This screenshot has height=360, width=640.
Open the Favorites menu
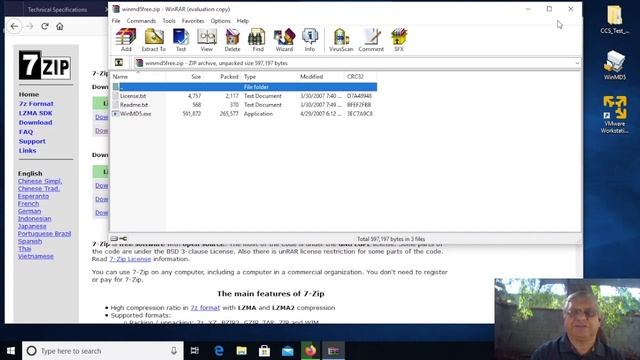coord(193,21)
